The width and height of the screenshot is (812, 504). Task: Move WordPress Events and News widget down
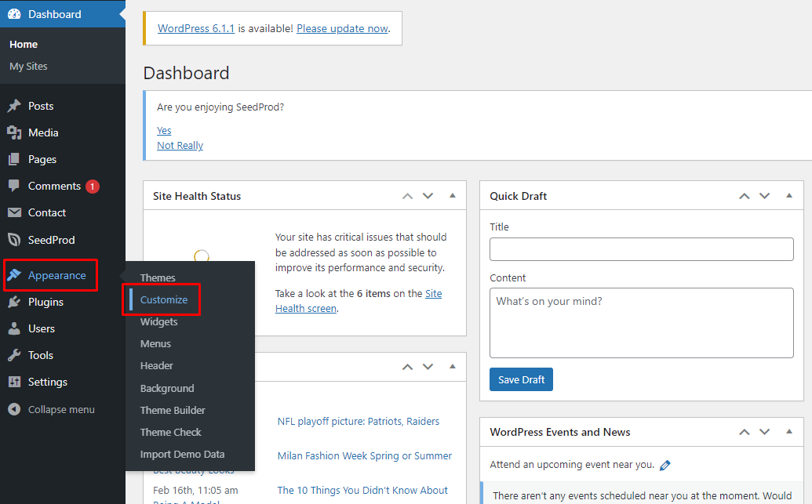(764, 432)
